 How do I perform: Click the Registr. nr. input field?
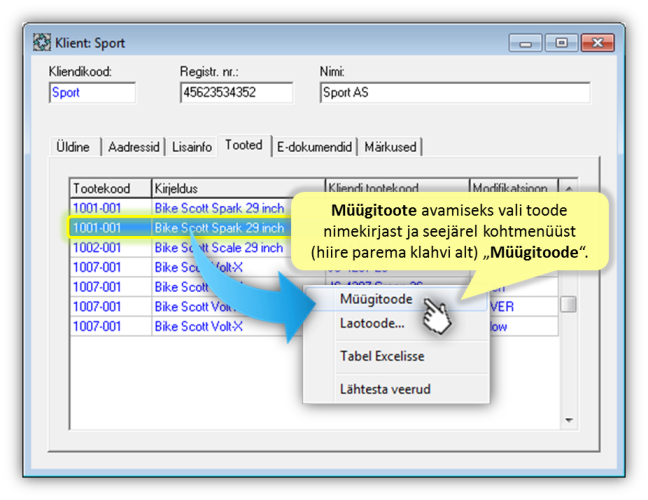click(236, 93)
